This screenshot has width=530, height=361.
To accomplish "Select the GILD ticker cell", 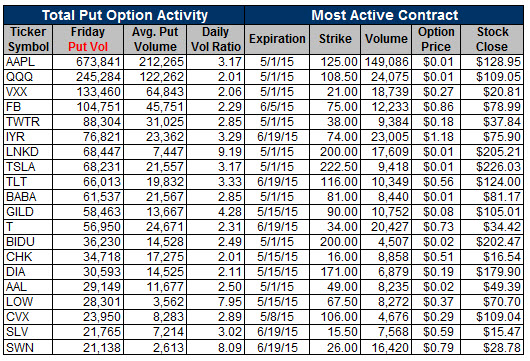I will (x=28, y=212).
